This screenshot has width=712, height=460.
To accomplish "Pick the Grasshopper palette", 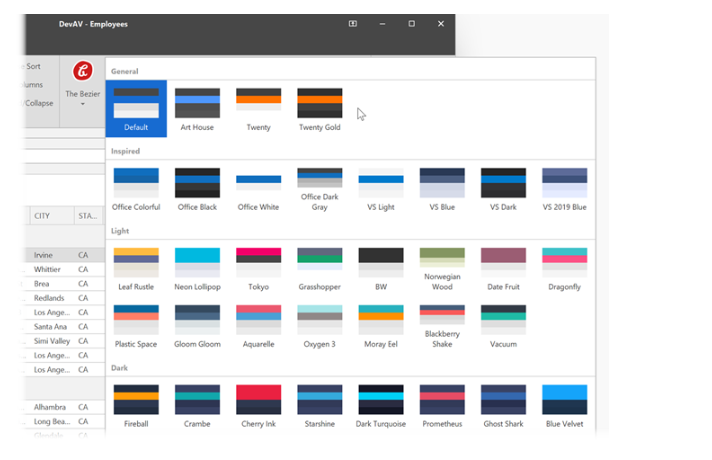I will point(320,269).
